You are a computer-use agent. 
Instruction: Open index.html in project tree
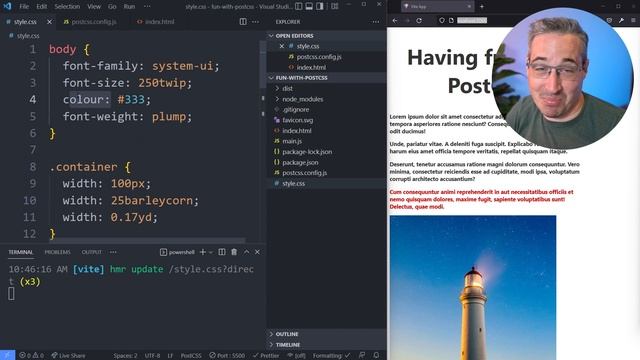click(x=297, y=131)
